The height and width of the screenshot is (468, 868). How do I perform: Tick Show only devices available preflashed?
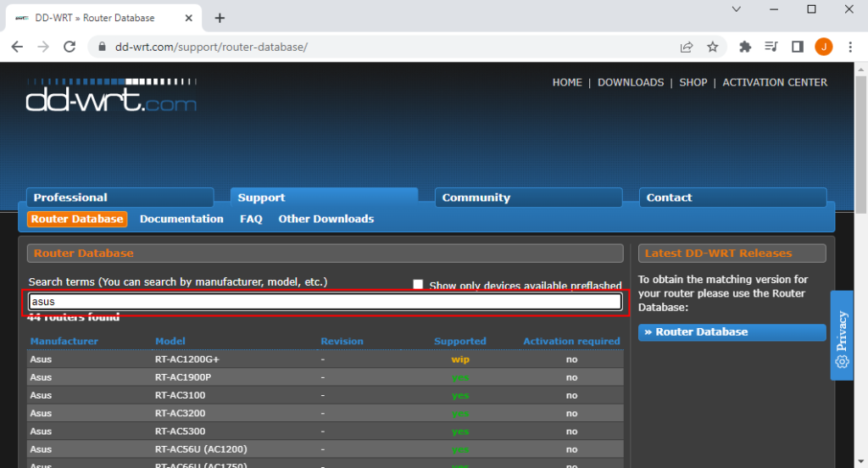pyautogui.click(x=418, y=285)
